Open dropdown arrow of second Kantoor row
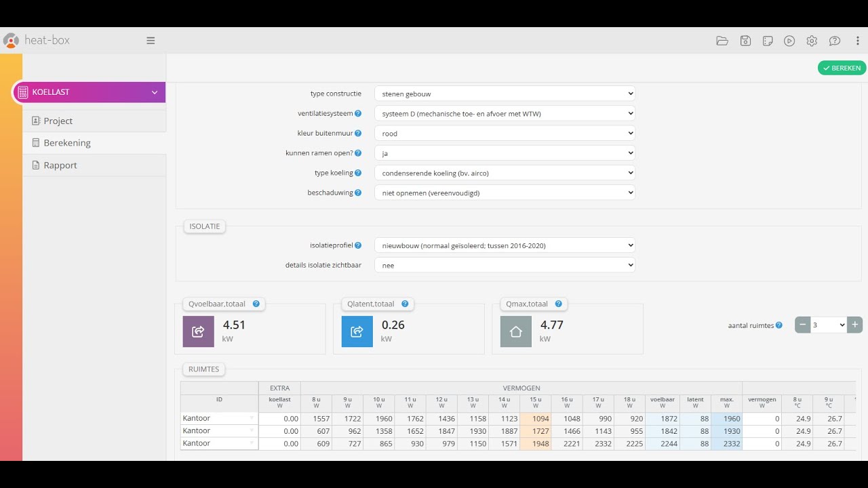 (x=252, y=430)
